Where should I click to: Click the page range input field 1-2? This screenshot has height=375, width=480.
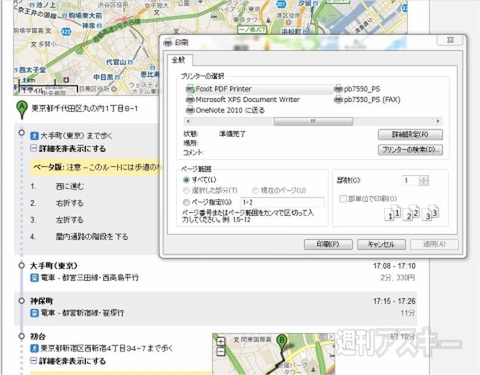coord(282,202)
